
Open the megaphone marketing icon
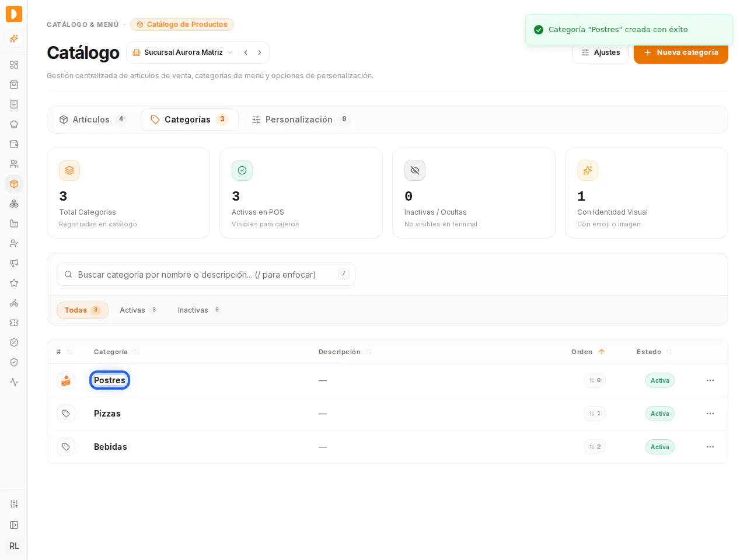[14, 263]
